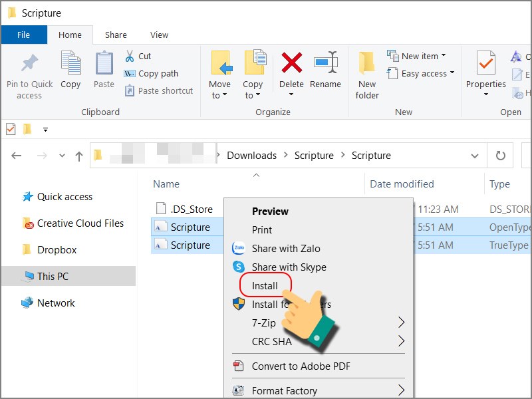Open Dropbox in the navigation pane
Image resolution: width=532 pixels, height=399 pixels.
coord(49,250)
